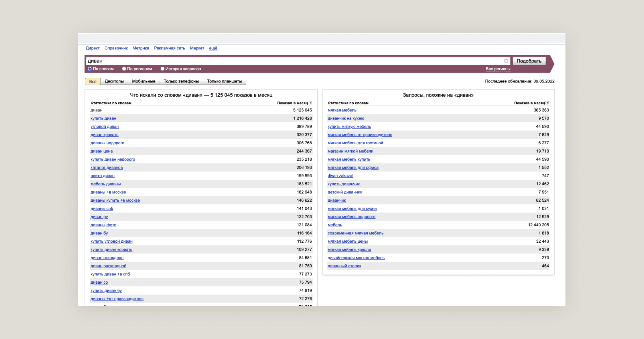Viewport: 644px width, 339px height.
Task: Open the 'магазин мягкой мебели' query
Action: coord(351,151)
